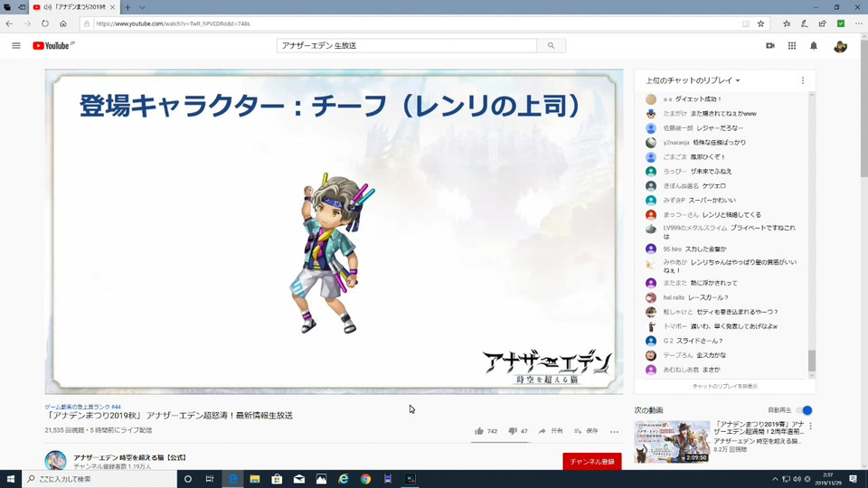The image size is (868, 488).
Task: Click the video player frame
Action: tap(334, 231)
